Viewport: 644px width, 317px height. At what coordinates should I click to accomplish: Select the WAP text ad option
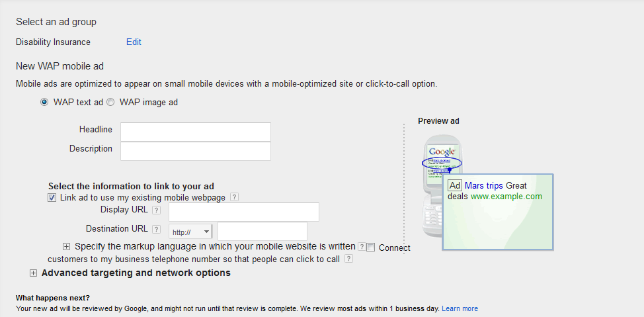(x=44, y=103)
